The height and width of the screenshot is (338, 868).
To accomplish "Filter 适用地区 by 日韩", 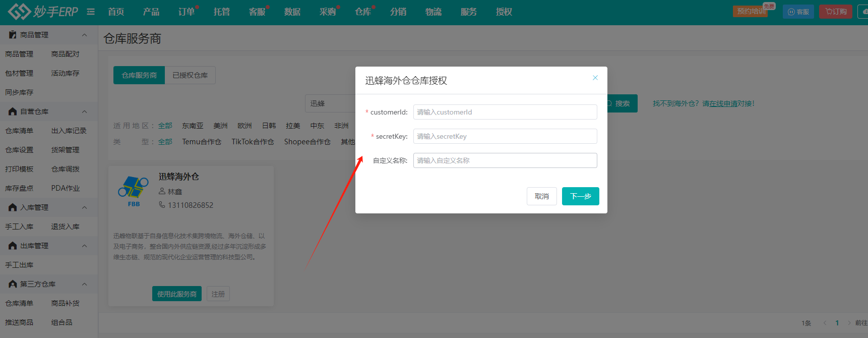I will pos(269,126).
